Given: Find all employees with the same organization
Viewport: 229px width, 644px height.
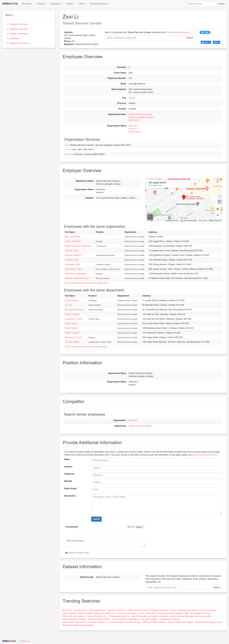Looking at the screenshot, I should point(86,283).
